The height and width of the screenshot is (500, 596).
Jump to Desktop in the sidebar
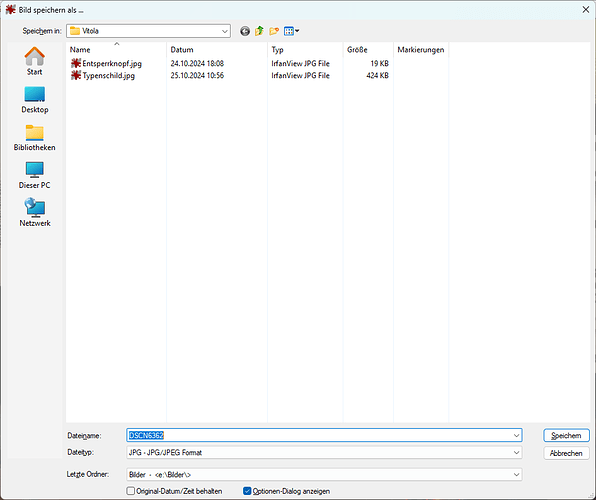[x=35, y=100]
